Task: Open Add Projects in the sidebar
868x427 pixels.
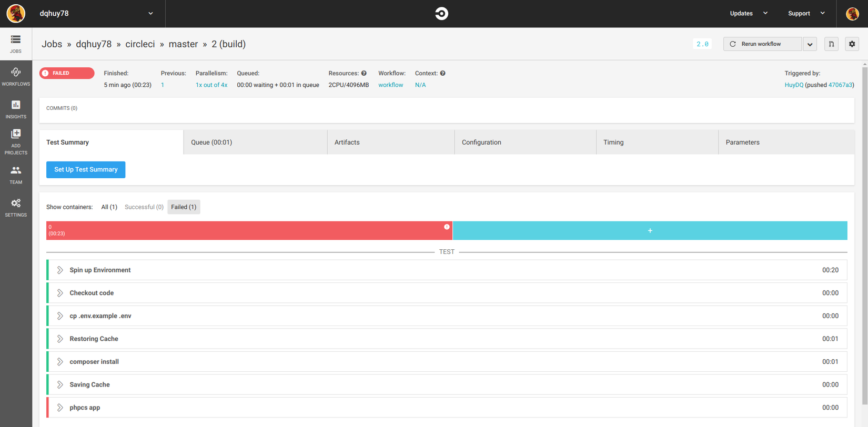Action: click(x=16, y=142)
